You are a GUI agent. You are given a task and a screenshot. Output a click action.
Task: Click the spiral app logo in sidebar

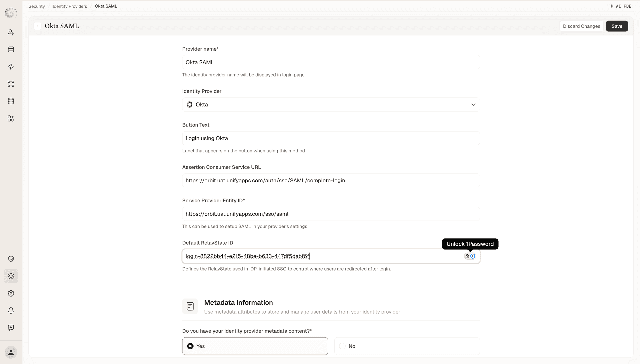pos(11,13)
